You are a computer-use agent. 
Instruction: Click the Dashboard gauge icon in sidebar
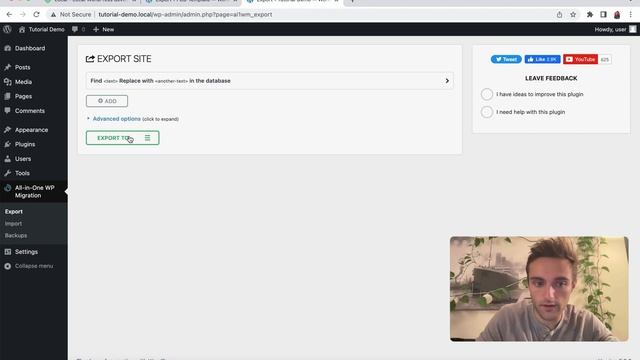[8, 48]
